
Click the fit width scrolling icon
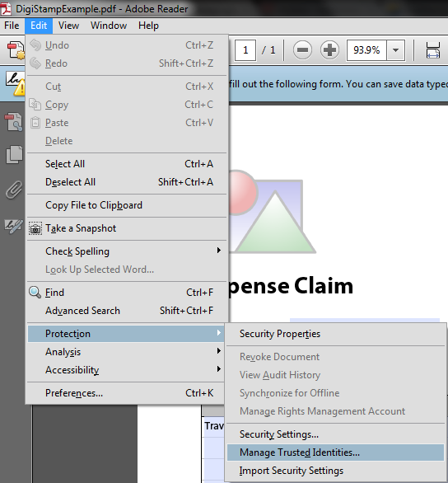coord(432,50)
